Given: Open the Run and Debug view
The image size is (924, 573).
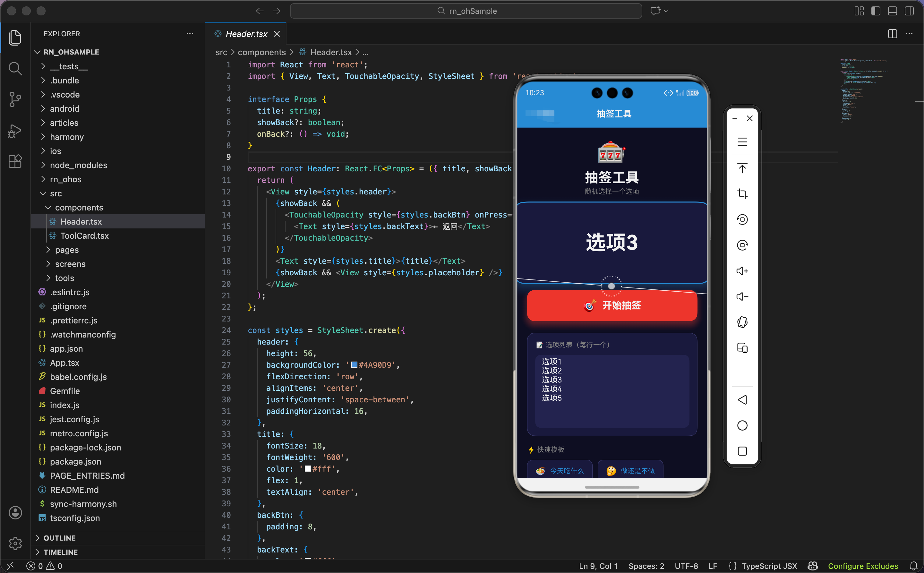Looking at the screenshot, I should click(x=15, y=131).
